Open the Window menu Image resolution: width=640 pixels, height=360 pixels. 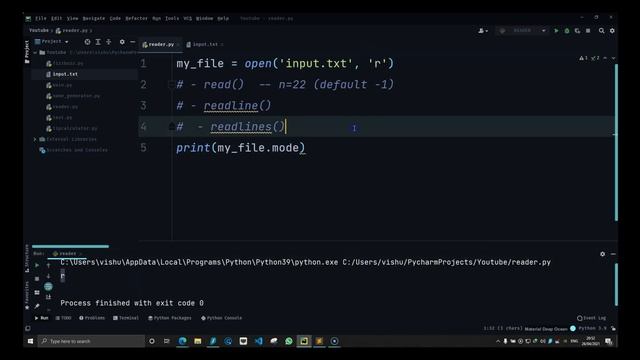204,18
